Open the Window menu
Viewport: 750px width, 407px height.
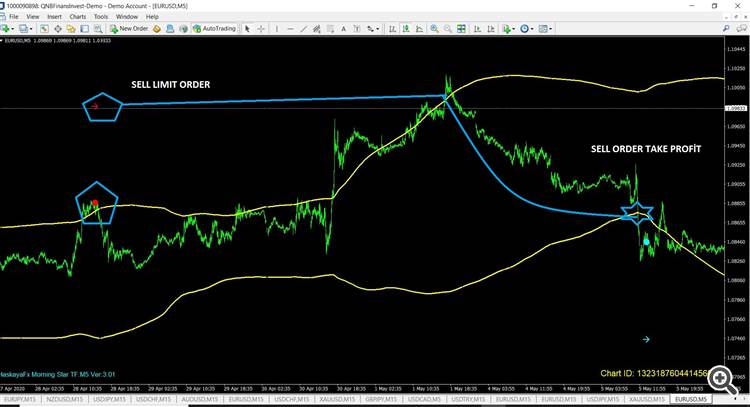tap(127, 17)
